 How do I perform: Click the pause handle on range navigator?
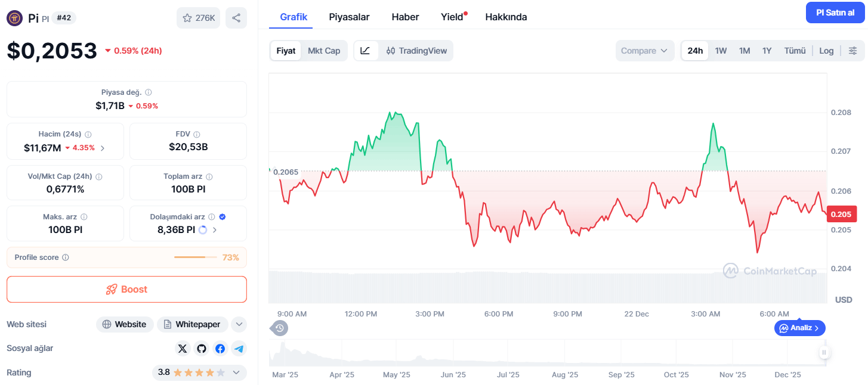(x=824, y=352)
